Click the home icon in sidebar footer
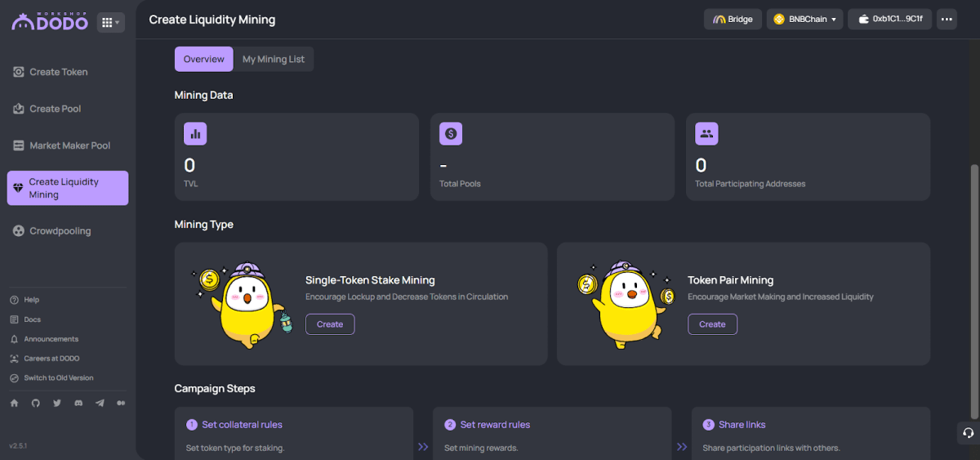980x460 pixels. [14, 403]
